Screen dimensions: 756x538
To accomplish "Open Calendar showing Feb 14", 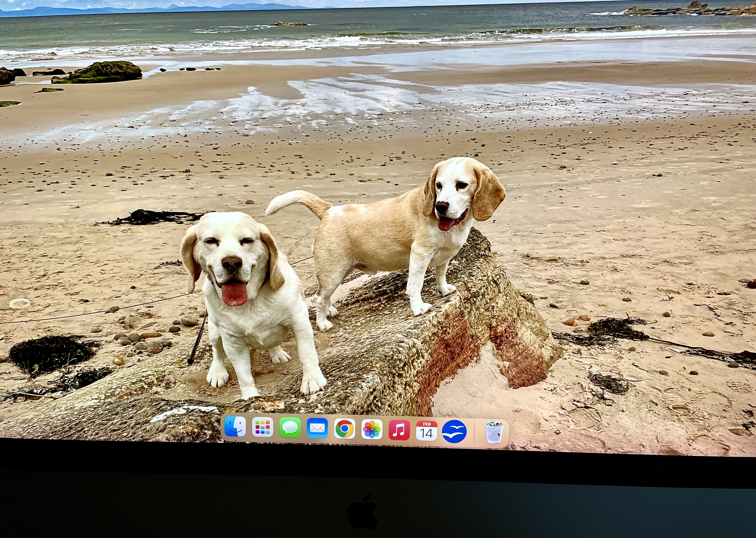I will tap(426, 431).
